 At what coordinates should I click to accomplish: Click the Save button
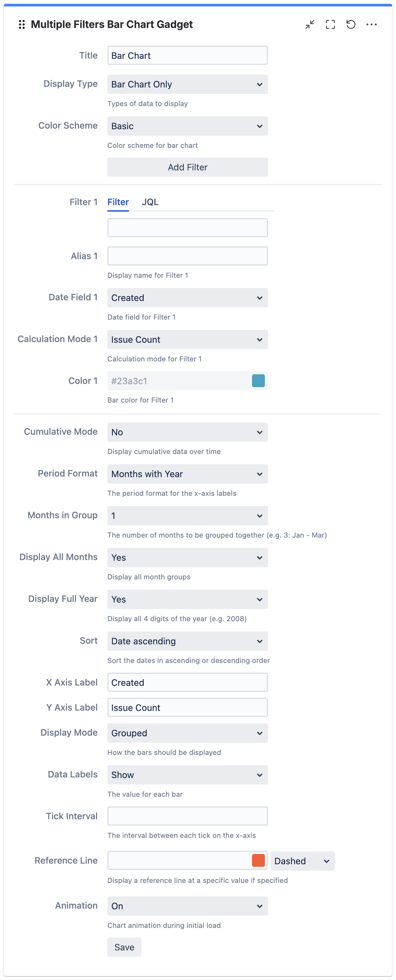pyautogui.click(x=124, y=947)
